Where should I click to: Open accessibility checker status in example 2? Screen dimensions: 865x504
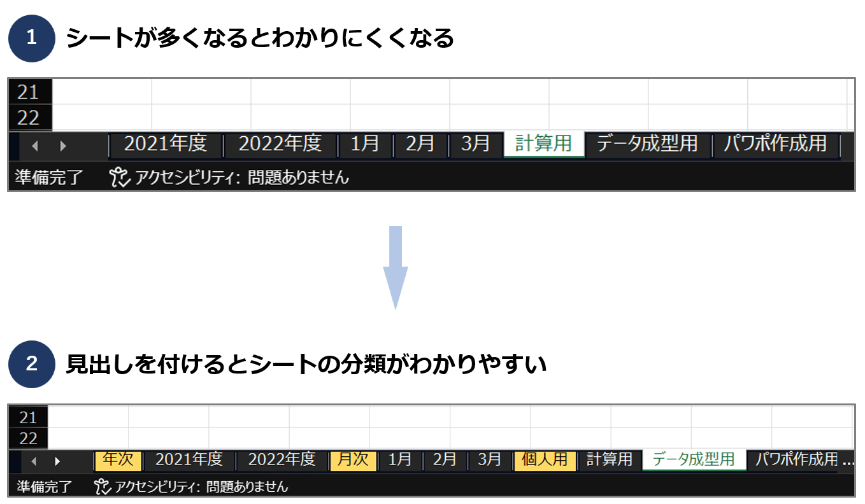pyautogui.click(x=190, y=487)
